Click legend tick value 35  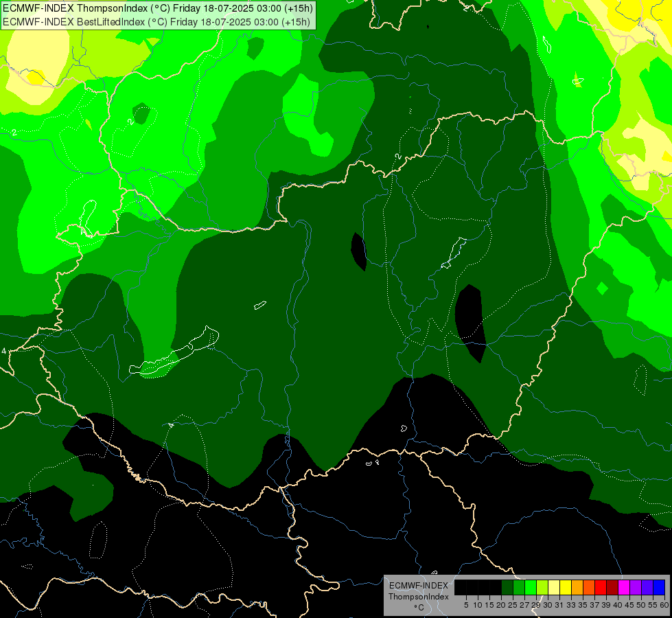point(583,605)
